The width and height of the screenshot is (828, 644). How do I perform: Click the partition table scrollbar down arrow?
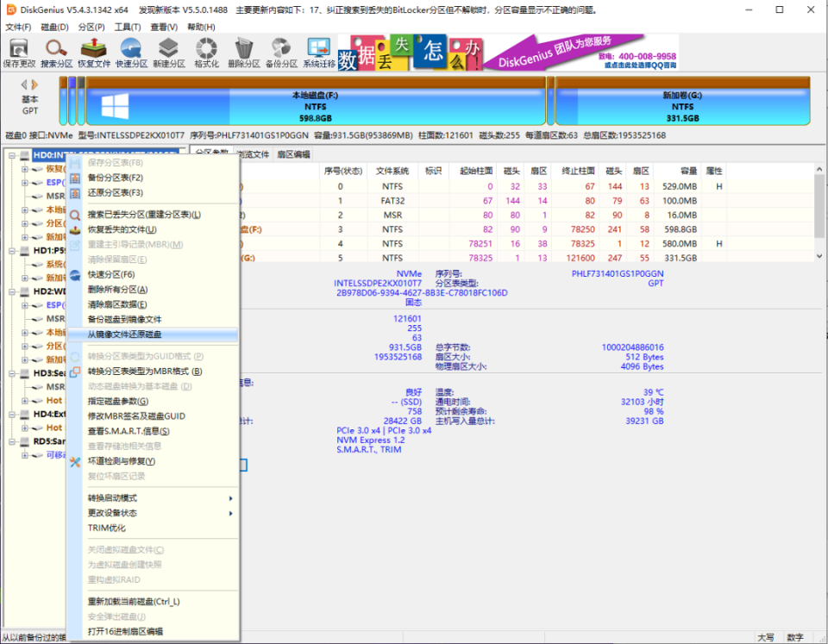tap(819, 256)
